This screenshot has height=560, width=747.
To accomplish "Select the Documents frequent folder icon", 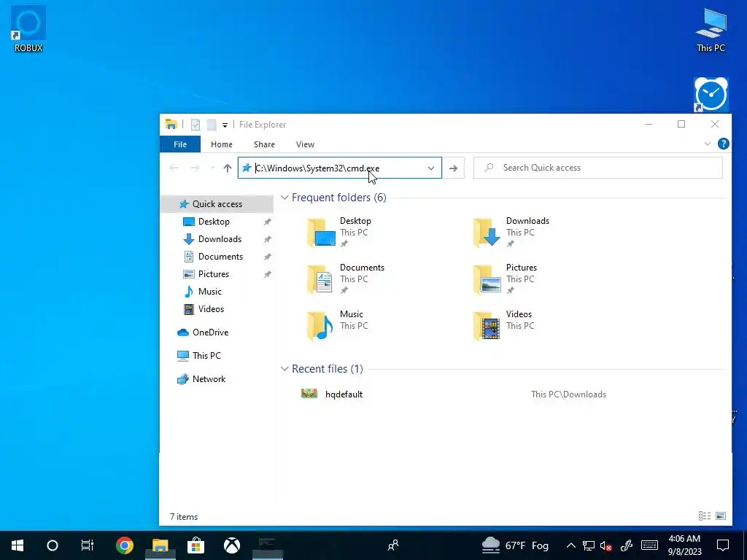I will point(321,279).
